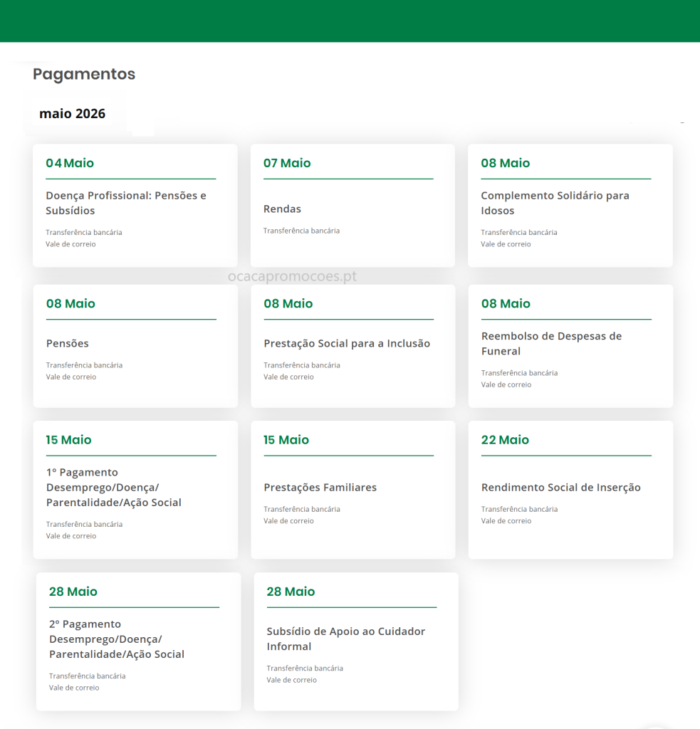Click the ocacapromocoes.pt watermark text

[292, 277]
